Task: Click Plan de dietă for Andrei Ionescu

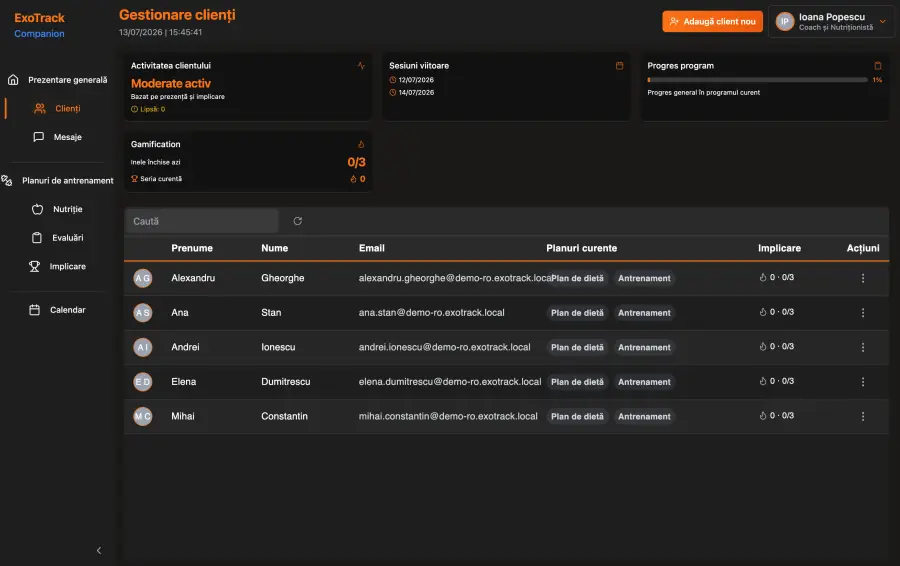Action: coord(577,347)
